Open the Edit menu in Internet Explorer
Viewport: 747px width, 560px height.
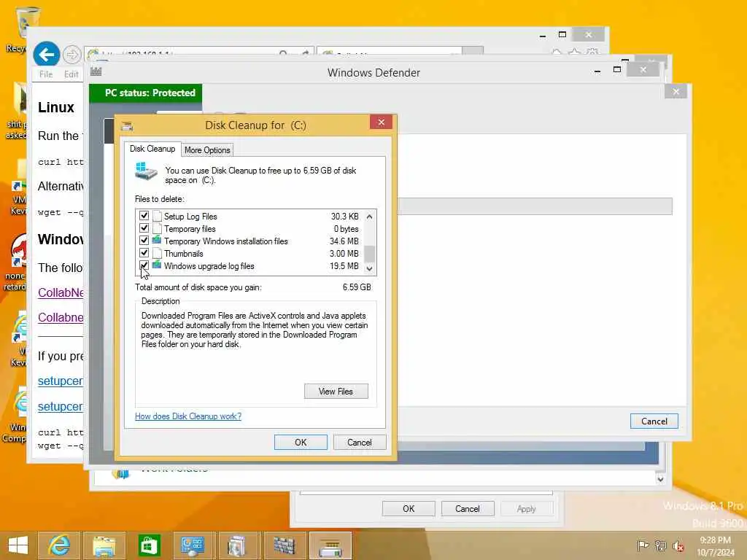[71, 74]
